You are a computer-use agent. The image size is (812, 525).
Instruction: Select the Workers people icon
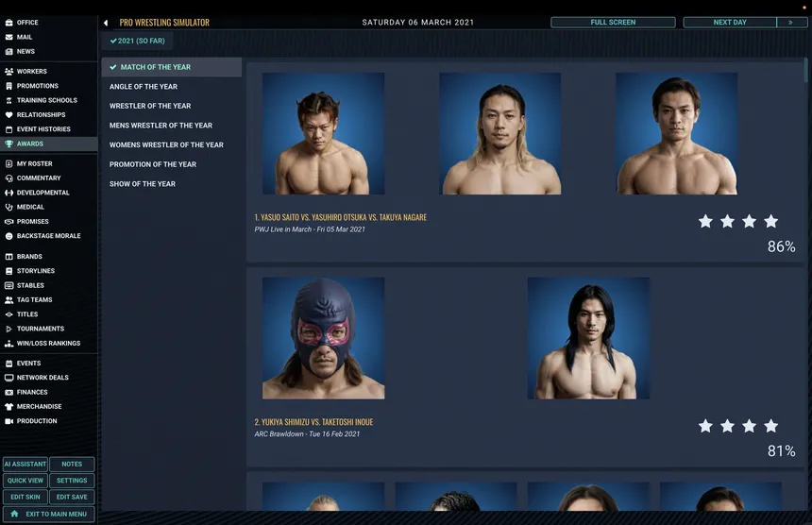(x=8, y=72)
